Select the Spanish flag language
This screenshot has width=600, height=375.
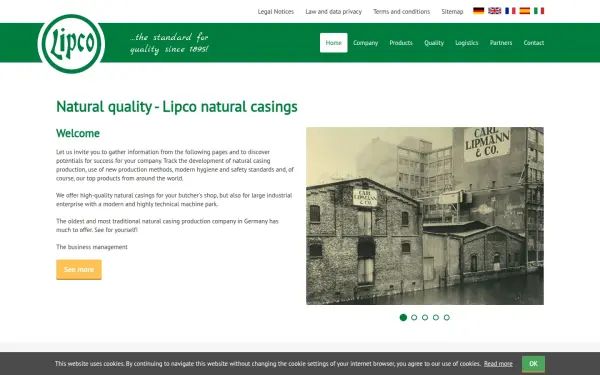coord(525,11)
